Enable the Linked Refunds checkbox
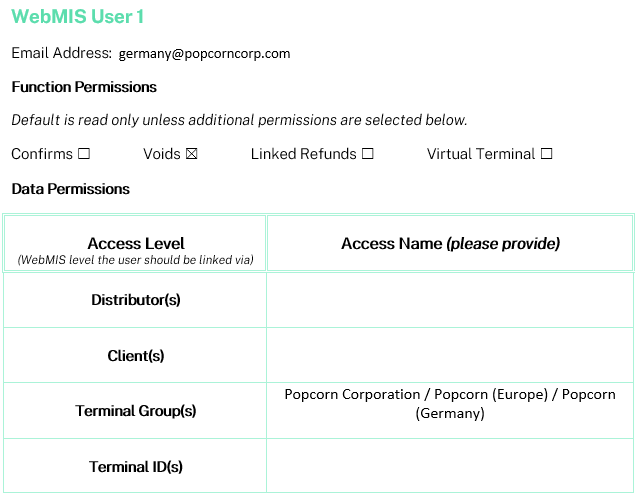This screenshot has height=496, width=637. tap(368, 154)
